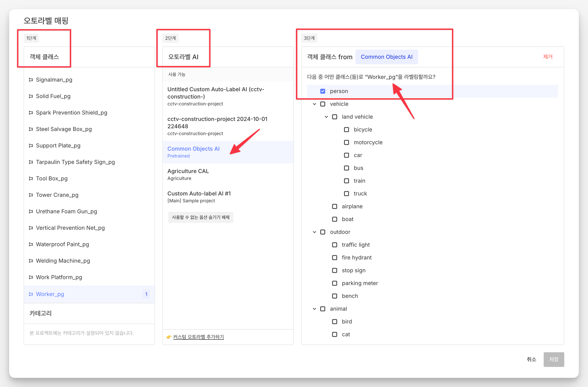This screenshot has height=387, width=588.
Task: Click the polygon icon beside Welding Machine_pg
Action: (x=31, y=261)
